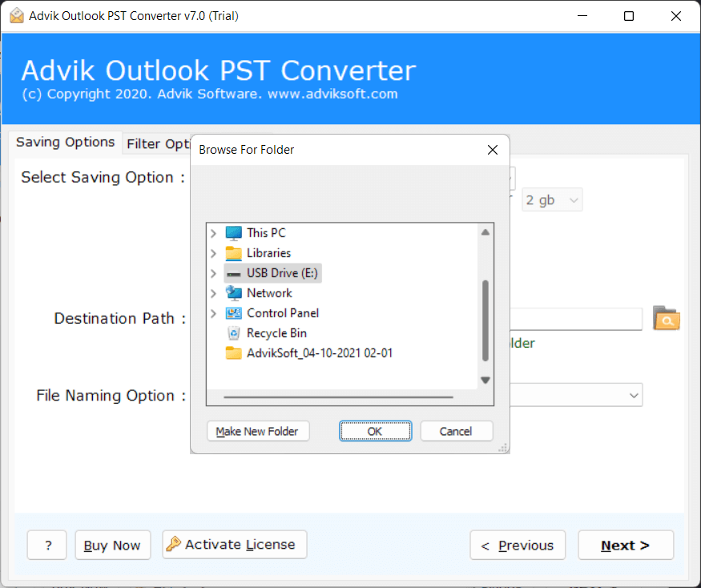
Task: Click the Recycle Bin icon
Action: point(233,333)
